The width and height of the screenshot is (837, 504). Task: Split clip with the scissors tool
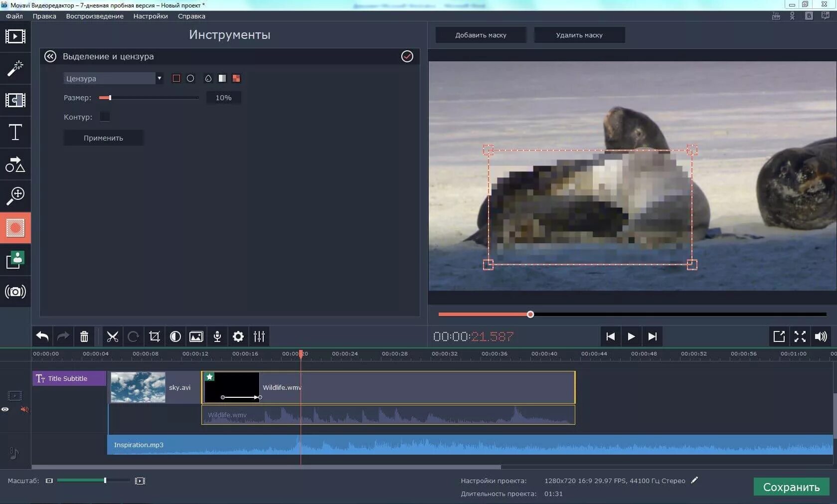tap(113, 336)
